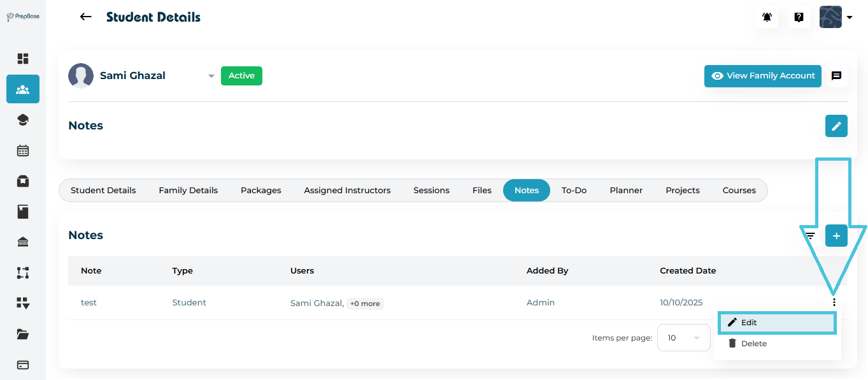Click the dashboard icon in sidebar

[23, 59]
